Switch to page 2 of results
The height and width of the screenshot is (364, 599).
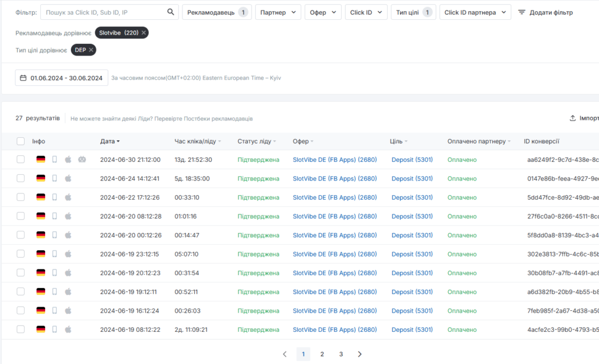322,354
